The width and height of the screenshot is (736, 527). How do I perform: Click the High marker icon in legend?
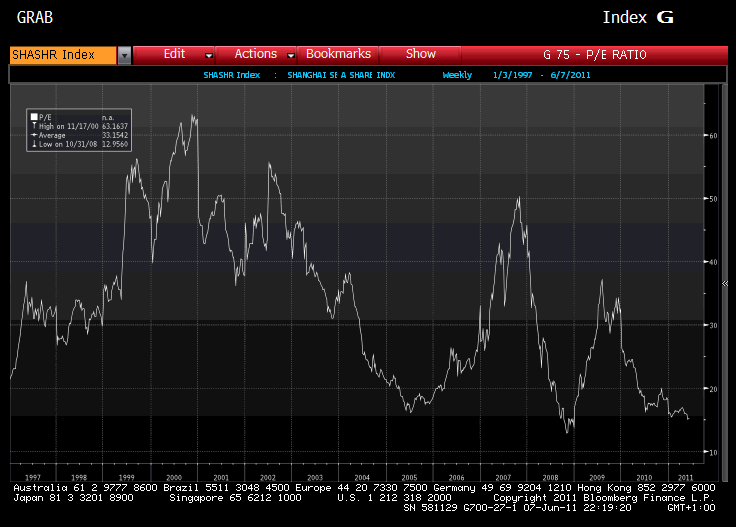(34, 126)
